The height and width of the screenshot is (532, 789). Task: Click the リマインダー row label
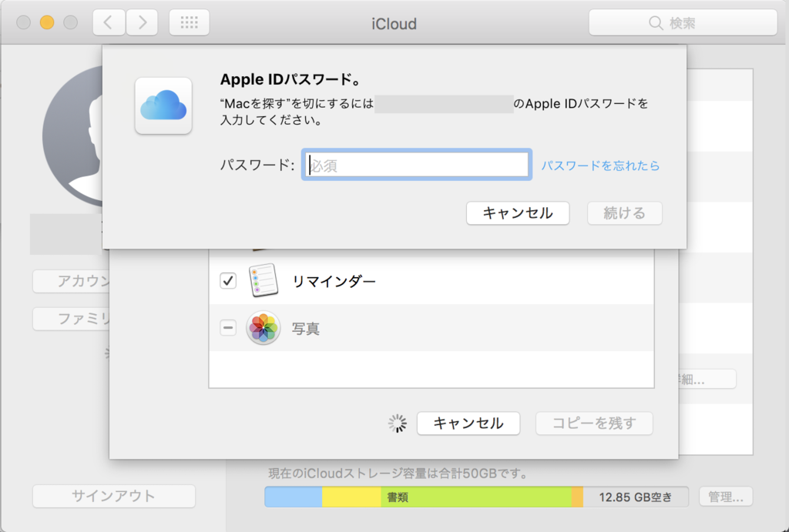[x=334, y=281]
